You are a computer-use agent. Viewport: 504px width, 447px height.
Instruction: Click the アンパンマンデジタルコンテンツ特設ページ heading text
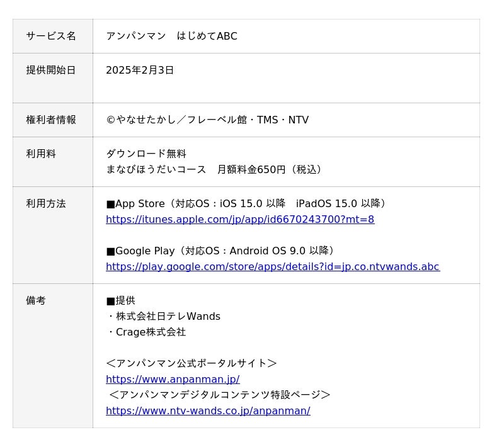click(x=219, y=395)
